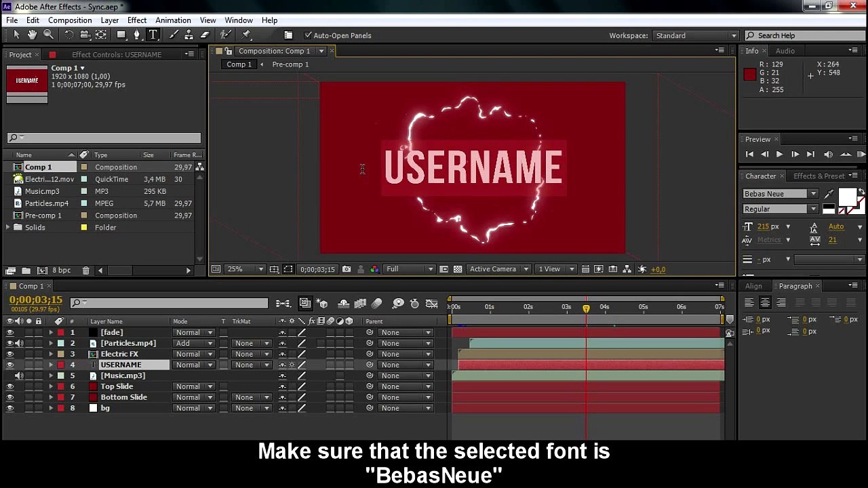Screen dimensions: 868x488
Task: Open the Regular font style dropdown
Action: (781, 209)
